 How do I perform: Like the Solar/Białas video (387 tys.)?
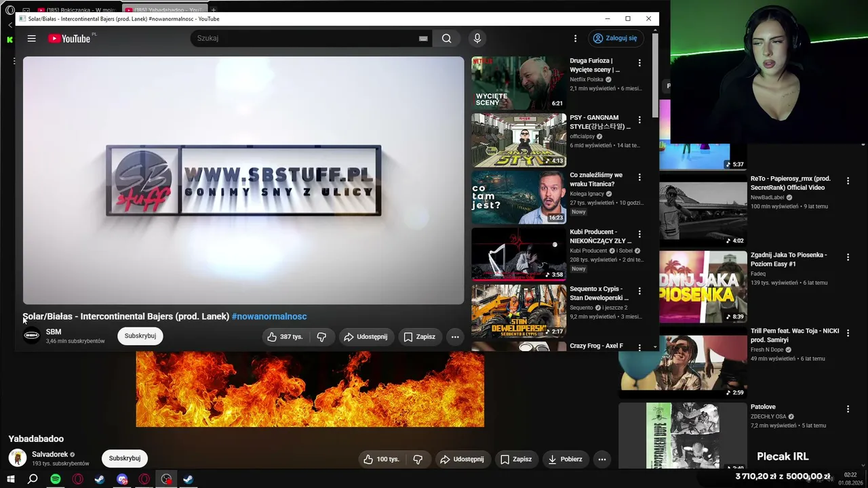coord(285,337)
